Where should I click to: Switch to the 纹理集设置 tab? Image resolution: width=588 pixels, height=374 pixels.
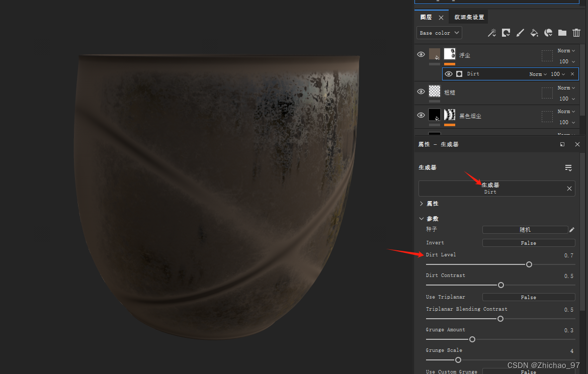[x=469, y=17]
